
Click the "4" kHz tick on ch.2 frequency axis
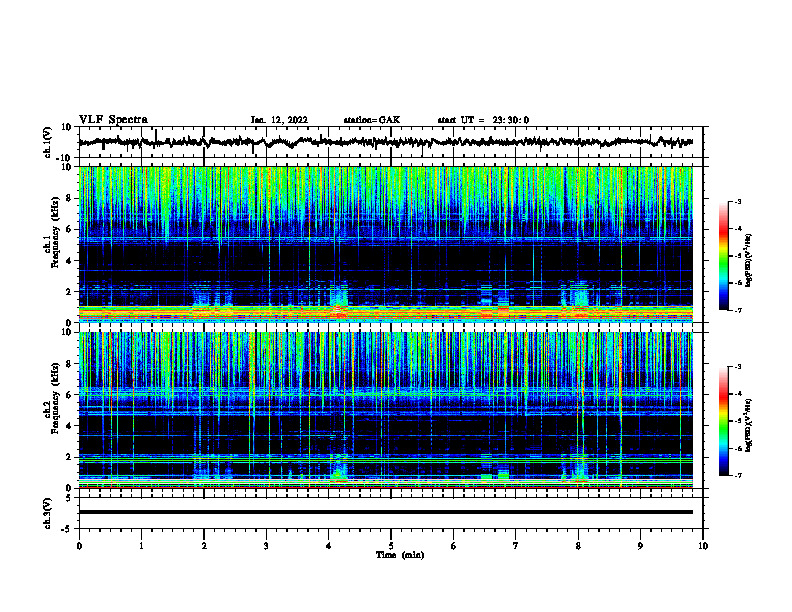pyautogui.click(x=70, y=426)
